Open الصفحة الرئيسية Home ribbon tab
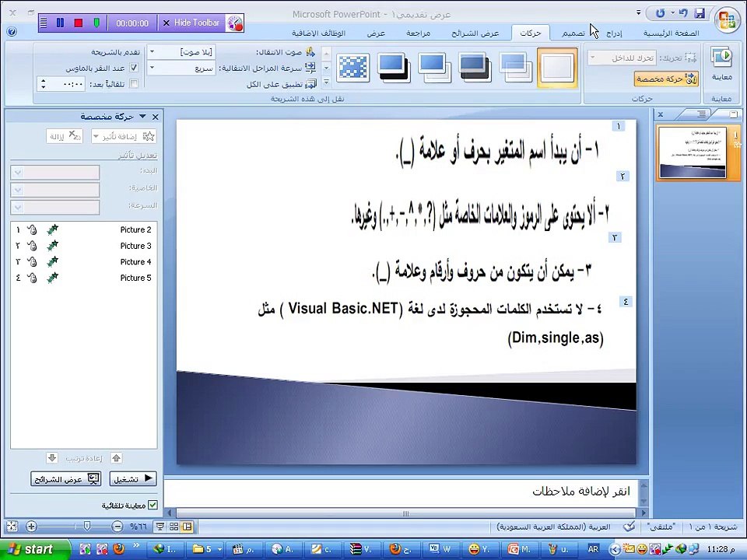Screen dimensions: 747x560 671,33
